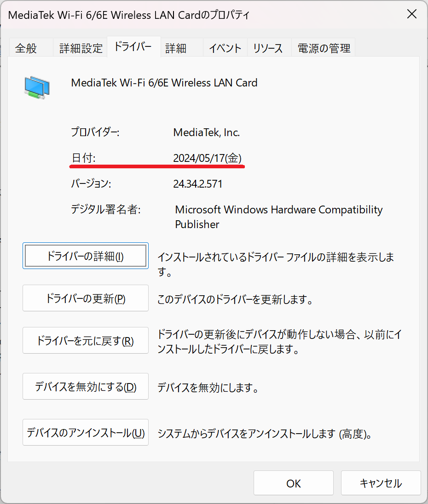The image size is (428, 504).
Task: Click デバイスのアンインストール(U) button
Action: click(86, 432)
